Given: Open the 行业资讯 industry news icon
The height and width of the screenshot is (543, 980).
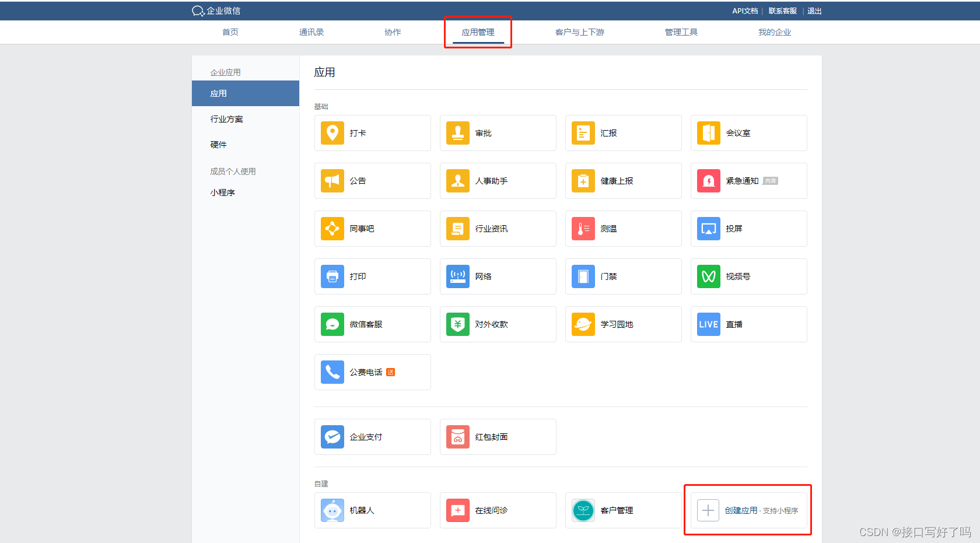Looking at the screenshot, I should pyautogui.click(x=458, y=229).
